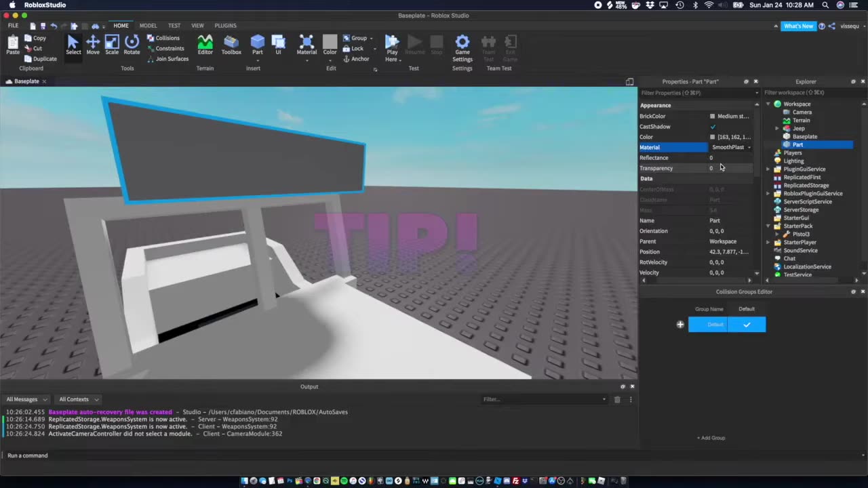This screenshot has width=868, height=488.
Task: Open Game Settings
Action: tap(462, 49)
